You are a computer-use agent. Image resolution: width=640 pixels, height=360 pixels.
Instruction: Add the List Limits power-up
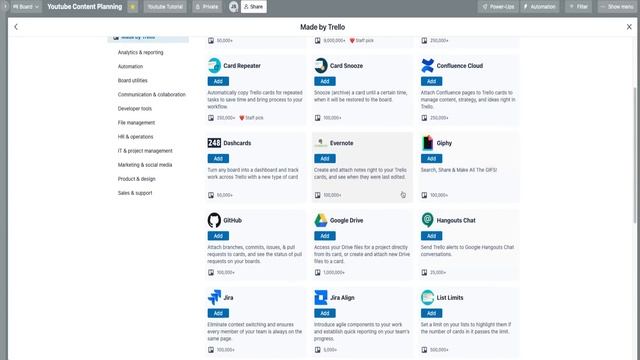tap(431, 313)
